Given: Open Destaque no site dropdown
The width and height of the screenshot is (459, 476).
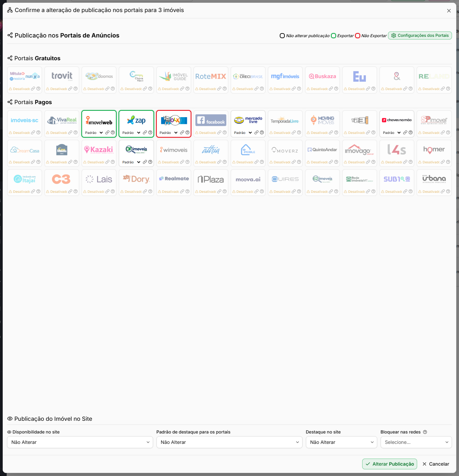Looking at the screenshot, I should pyautogui.click(x=341, y=442).
